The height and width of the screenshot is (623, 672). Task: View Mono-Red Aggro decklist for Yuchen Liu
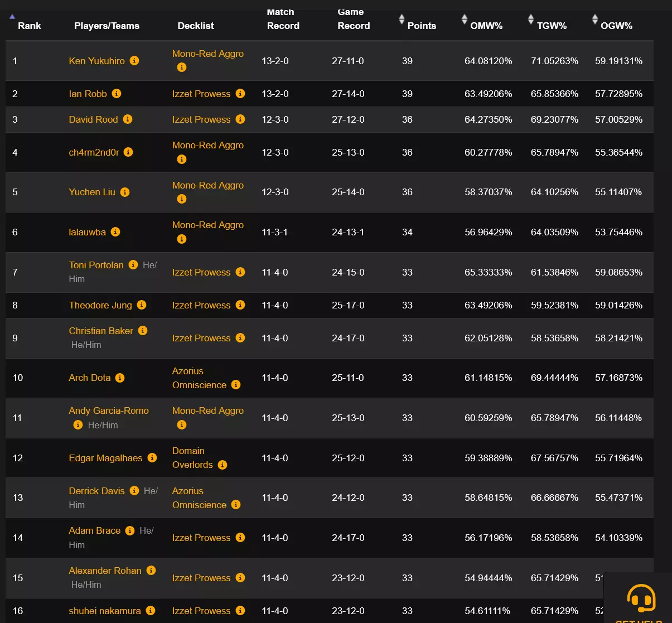click(x=208, y=185)
